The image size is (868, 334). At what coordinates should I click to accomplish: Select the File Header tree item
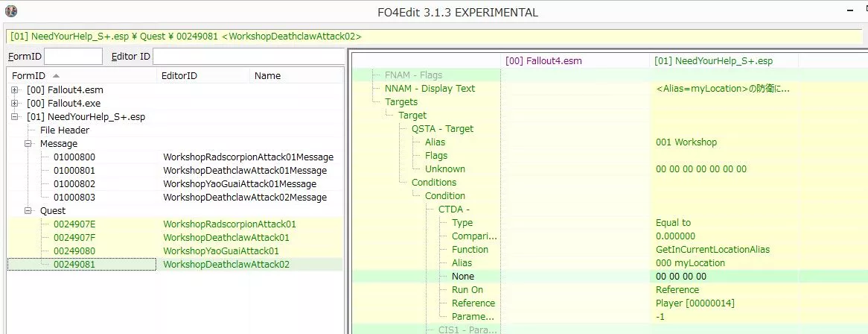tap(65, 130)
